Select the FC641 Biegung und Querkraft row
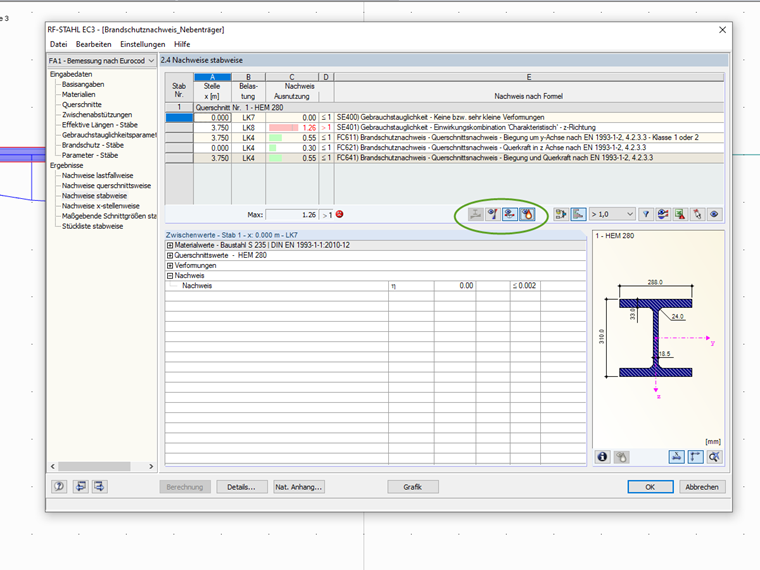 444,158
